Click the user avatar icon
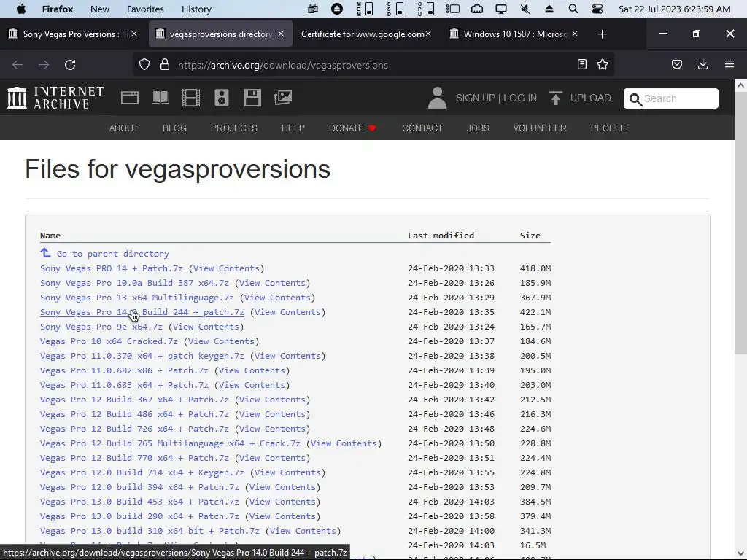 point(437,98)
